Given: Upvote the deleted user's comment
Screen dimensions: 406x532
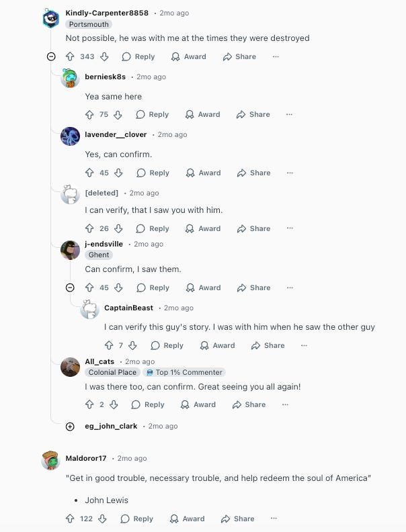Looking at the screenshot, I should tap(89, 228).
